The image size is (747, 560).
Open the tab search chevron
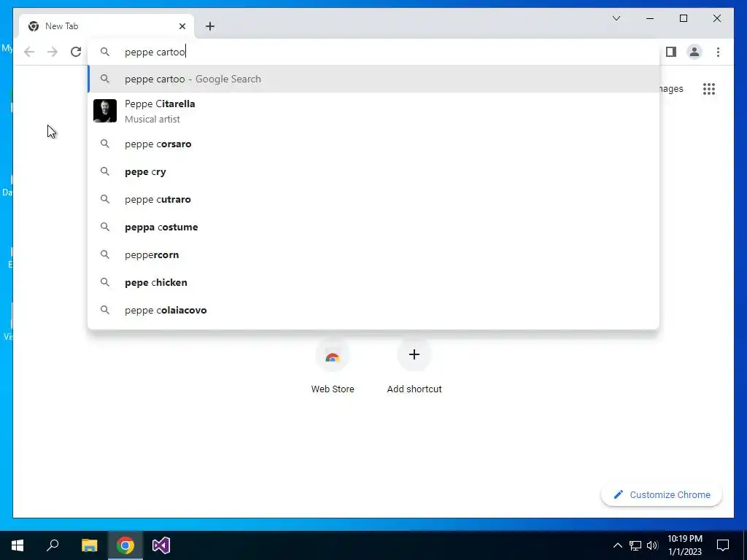616,18
